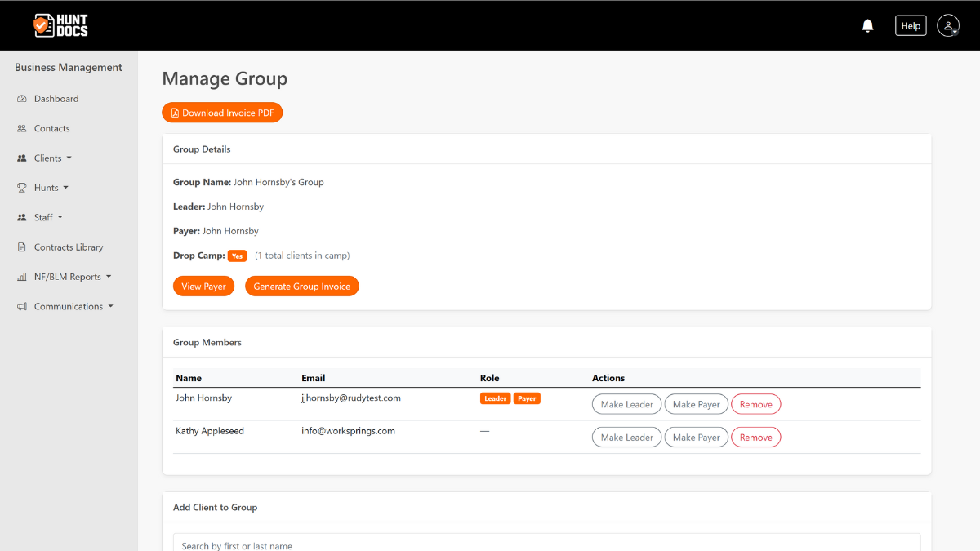
Task: Expand the Communications dropdown arrow
Action: [110, 307]
